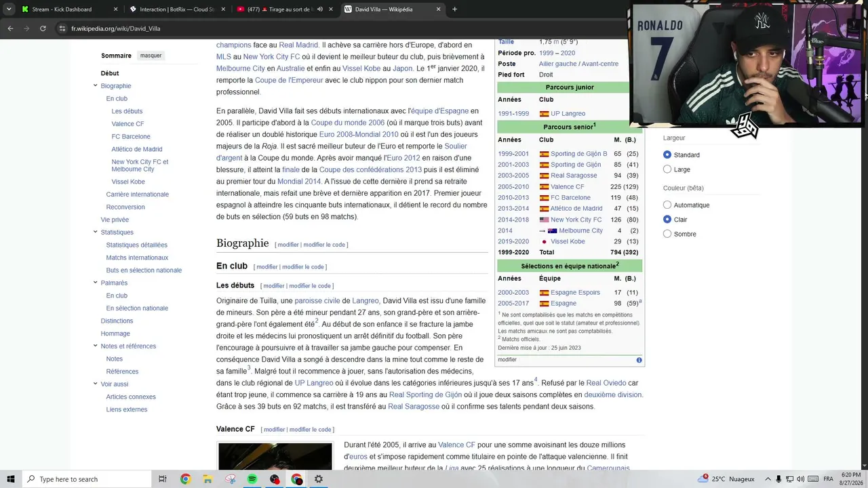The image size is (868, 488).
Task: Open Liens externes in the Sommaire
Action: click(x=126, y=409)
